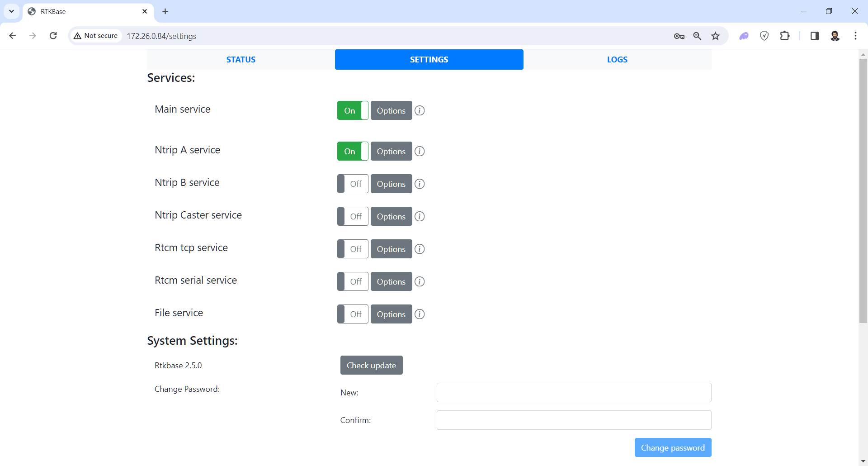This screenshot has height=466, width=868.
Task: Open Extensions puzzle icon
Action: pyautogui.click(x=785, y=36)
